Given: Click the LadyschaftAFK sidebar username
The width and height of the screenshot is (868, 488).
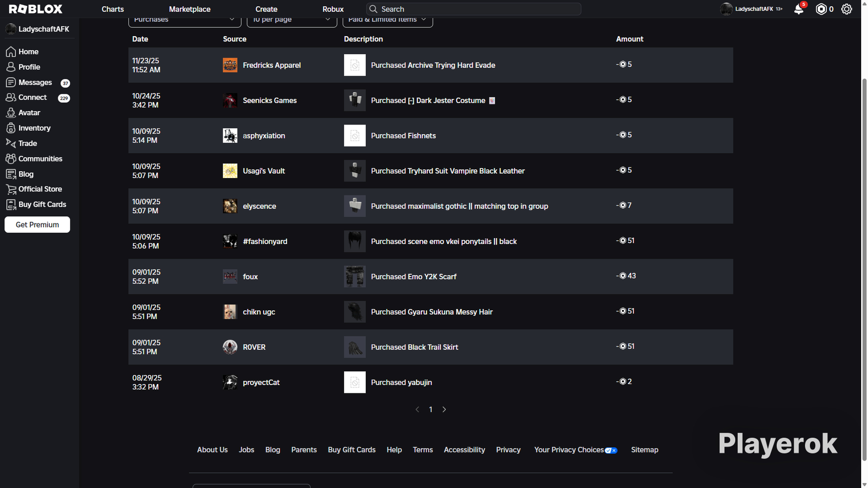Looking at the screenshot, I should click(x=44, y=29).
